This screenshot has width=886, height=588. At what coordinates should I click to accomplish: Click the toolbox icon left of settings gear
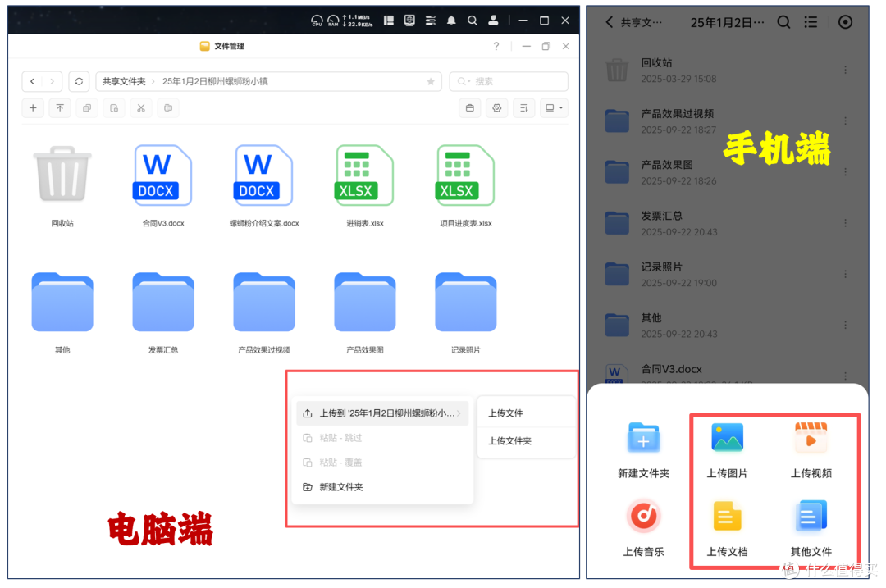(x=469, y=108)
